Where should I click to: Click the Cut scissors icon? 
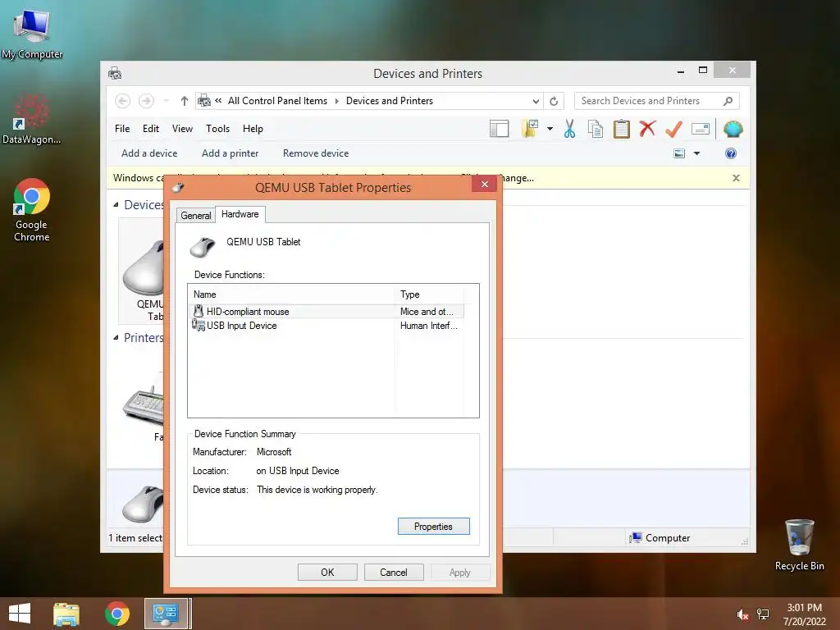569,129
